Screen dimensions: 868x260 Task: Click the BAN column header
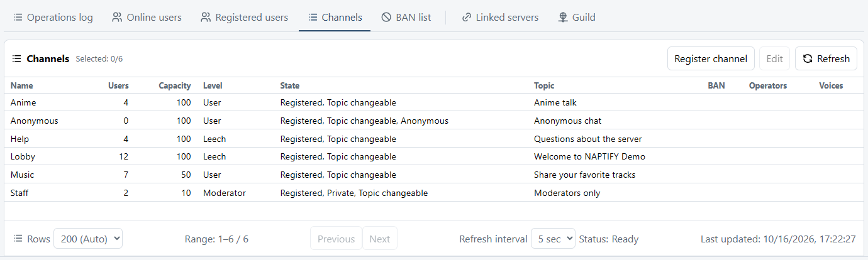pos(716,85)
